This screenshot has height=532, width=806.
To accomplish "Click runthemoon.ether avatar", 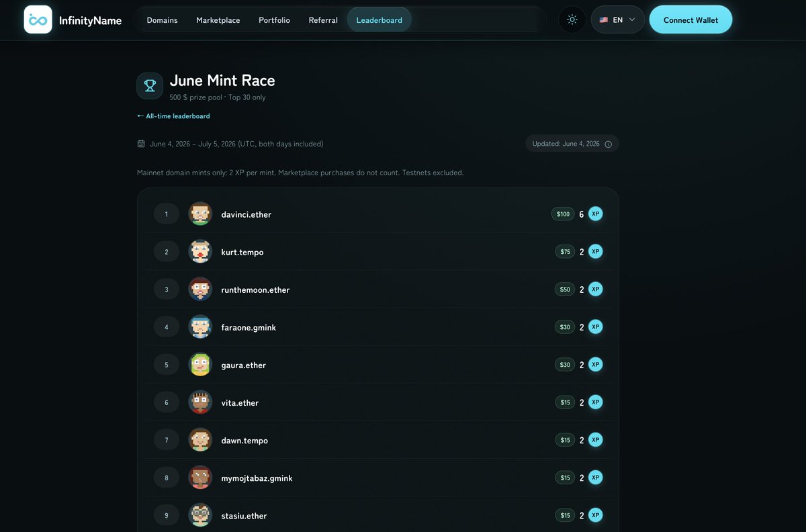I will click(x=200, y=290).
